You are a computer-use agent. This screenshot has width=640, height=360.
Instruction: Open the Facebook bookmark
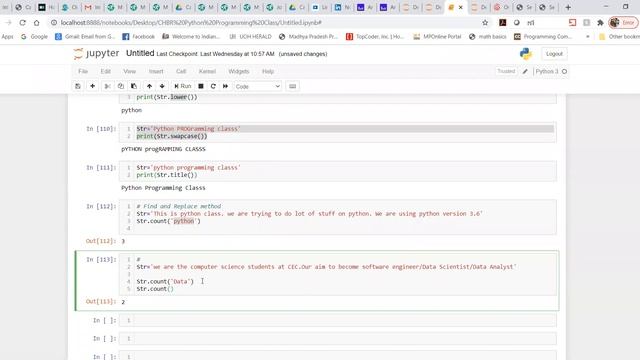pyautogui.click(x=139, y=37)
